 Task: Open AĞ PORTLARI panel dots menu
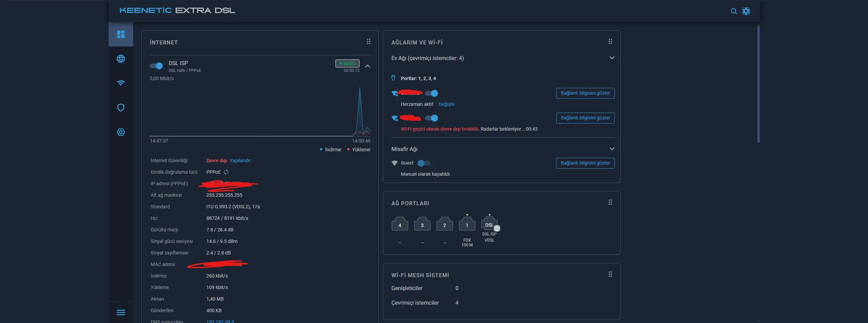click(x=610, y=202)
